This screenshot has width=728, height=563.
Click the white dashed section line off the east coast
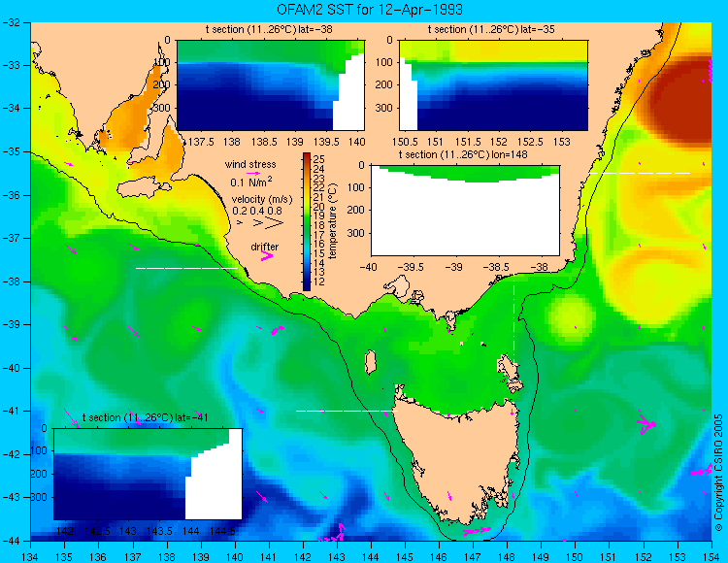[x=640, y=173]
